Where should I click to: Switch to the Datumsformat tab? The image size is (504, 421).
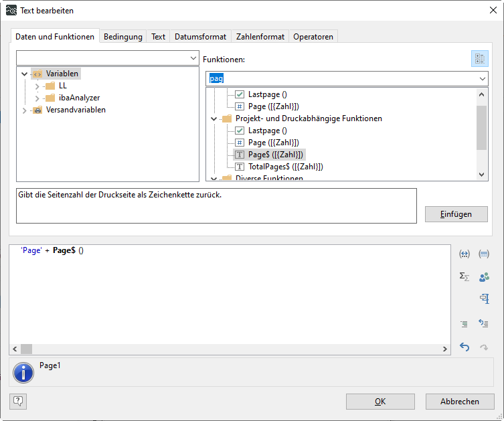click(201, 37)
